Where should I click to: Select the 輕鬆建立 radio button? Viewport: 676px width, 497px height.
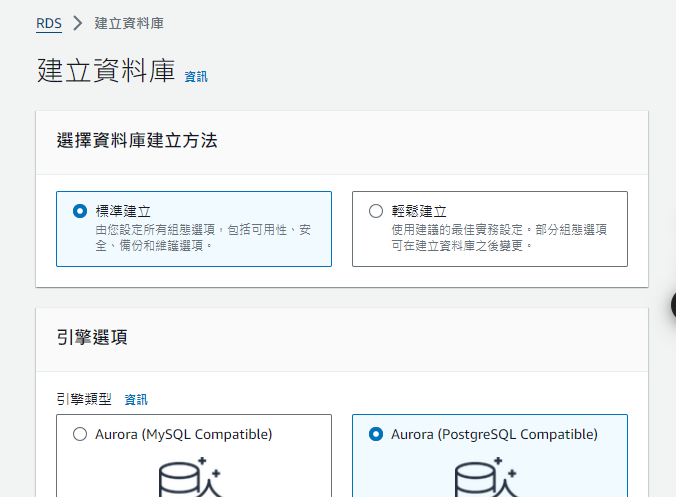tap(376, 211)
